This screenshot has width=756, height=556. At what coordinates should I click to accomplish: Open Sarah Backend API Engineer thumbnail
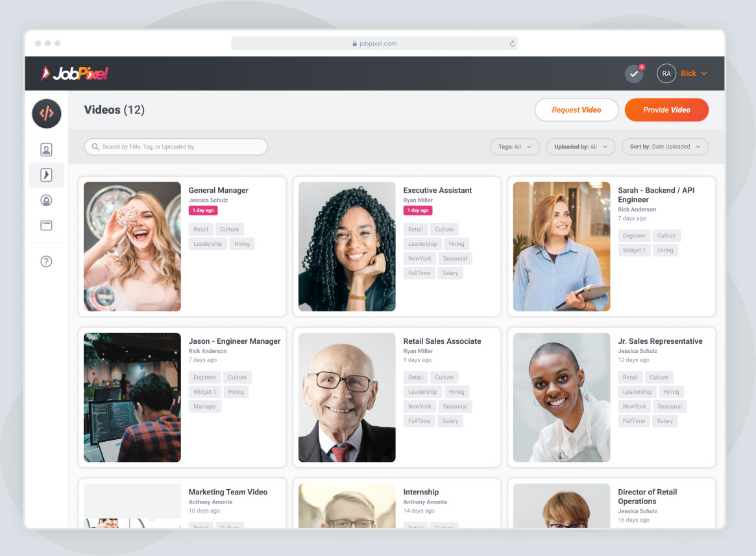(x=562, y=247)
